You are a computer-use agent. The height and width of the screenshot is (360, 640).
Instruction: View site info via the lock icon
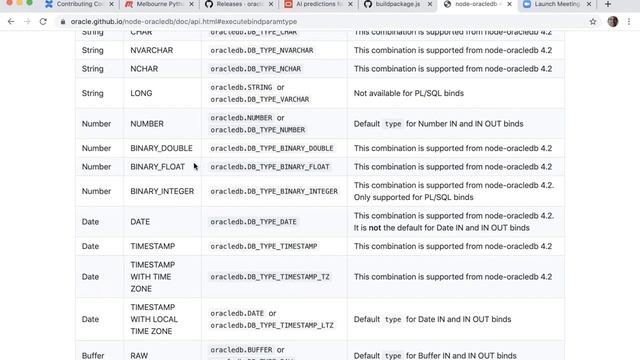[63, 22]
